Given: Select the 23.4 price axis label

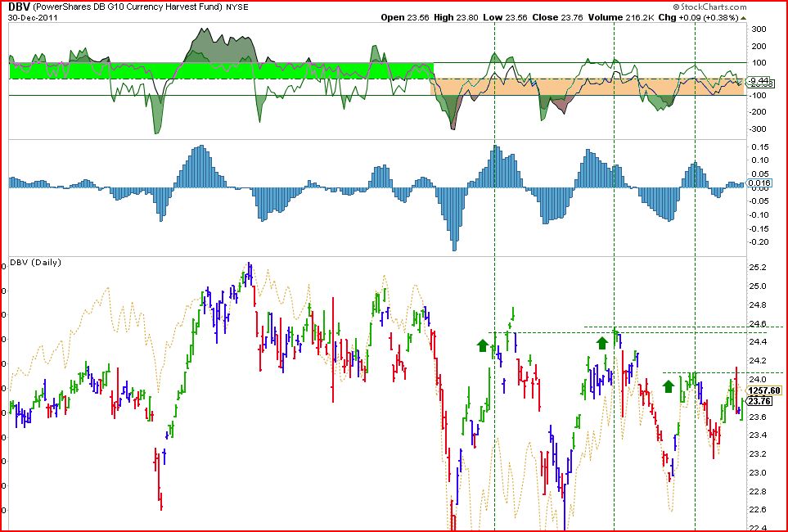Looking at the screenshot, I should [759, 435].
